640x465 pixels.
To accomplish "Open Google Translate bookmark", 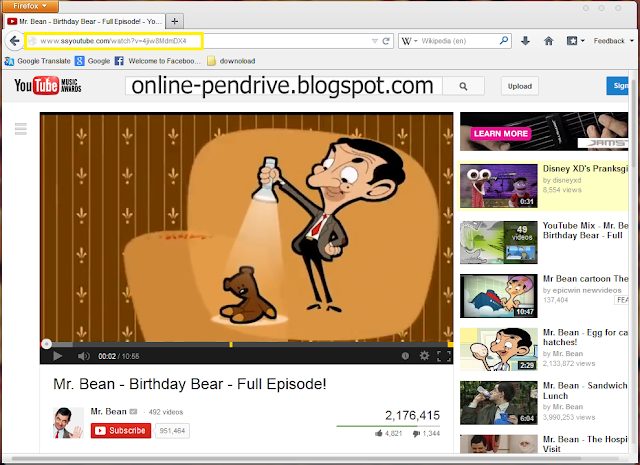I will tap(38, 61).
